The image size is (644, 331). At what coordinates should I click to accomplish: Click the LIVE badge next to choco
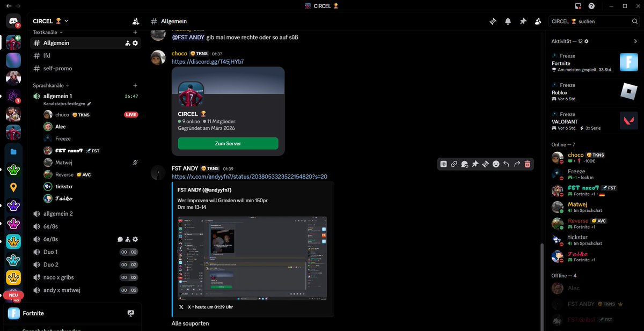(x=131, y=115)
